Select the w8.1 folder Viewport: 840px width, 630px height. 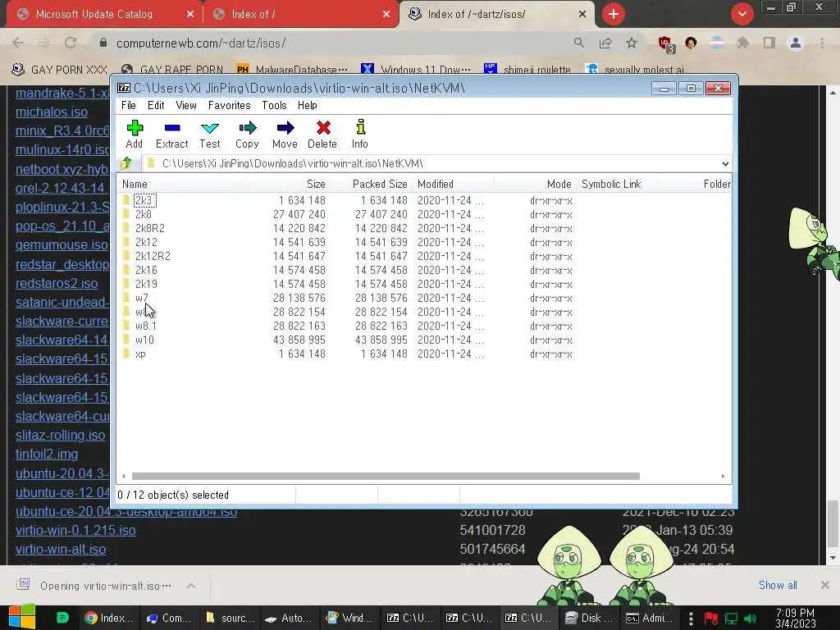pyautogui.click(x=145, y=326)
